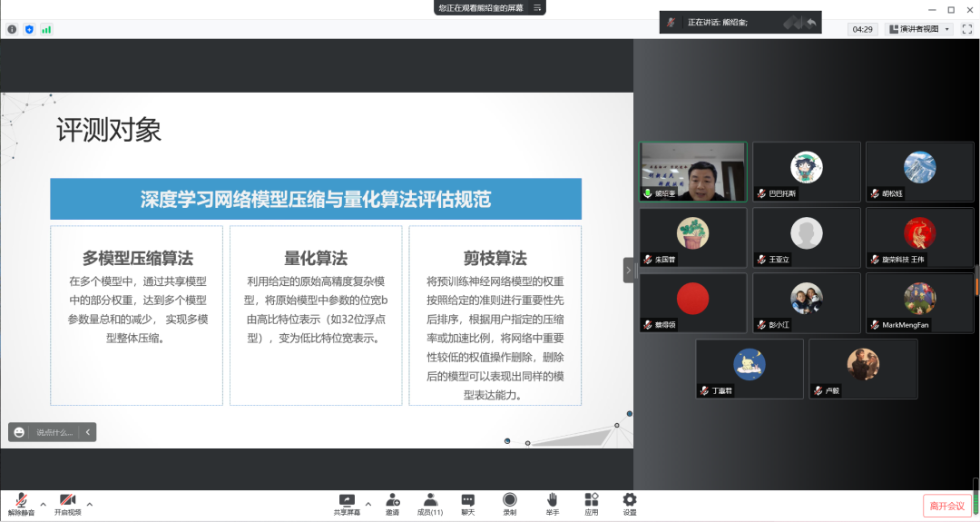Unmute microphone with 解除静音 button

point(21,505)
